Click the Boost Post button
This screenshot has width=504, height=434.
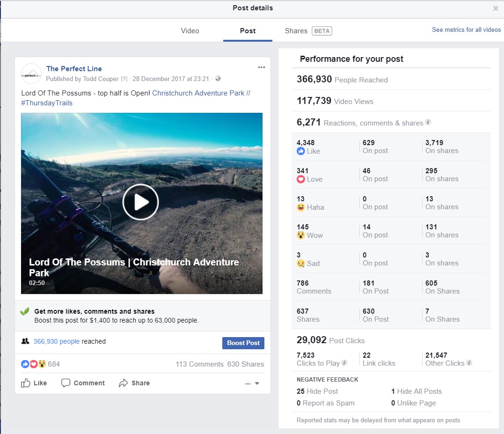pyautogui.click(x=243, y=343)
